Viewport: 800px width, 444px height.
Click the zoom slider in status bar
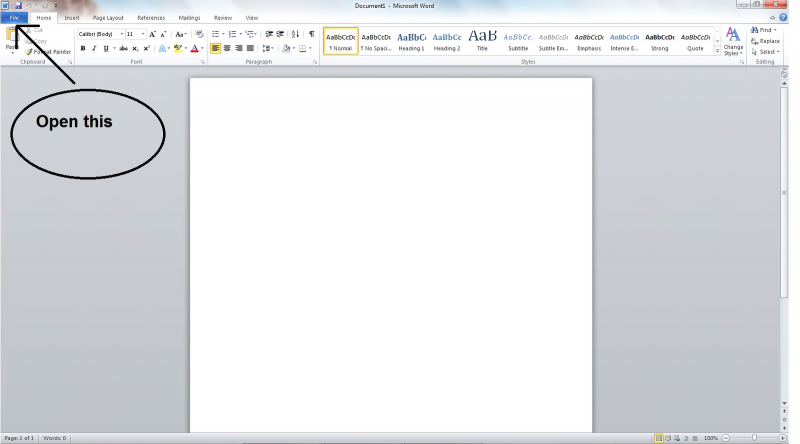coord(753,438)
